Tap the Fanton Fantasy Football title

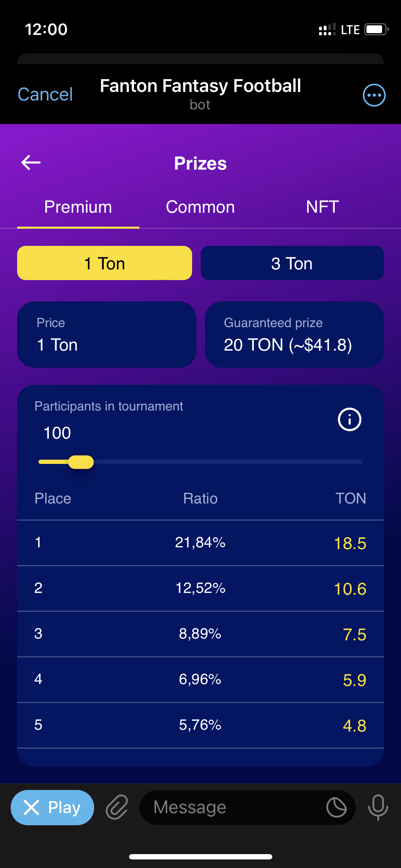click(200, 86)
